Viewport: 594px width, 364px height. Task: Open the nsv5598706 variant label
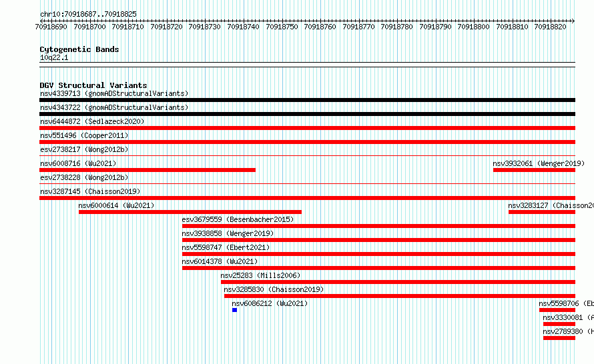(x=567, y=303)
